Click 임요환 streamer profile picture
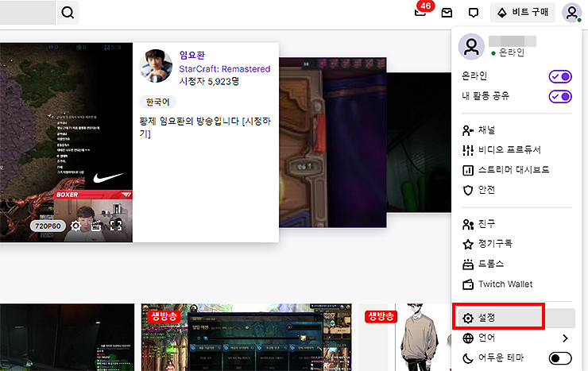588x371 pixels. point(156,66)
